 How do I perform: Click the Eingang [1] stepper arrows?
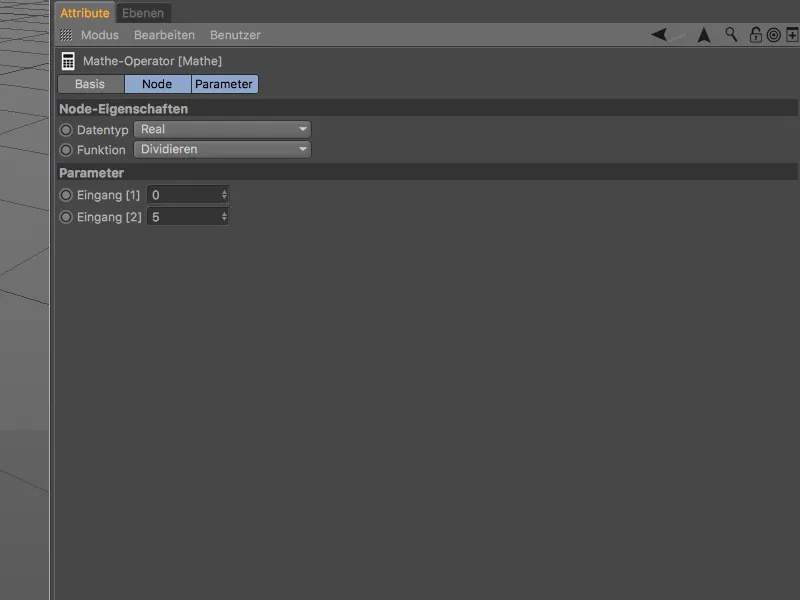click(224, 195)
